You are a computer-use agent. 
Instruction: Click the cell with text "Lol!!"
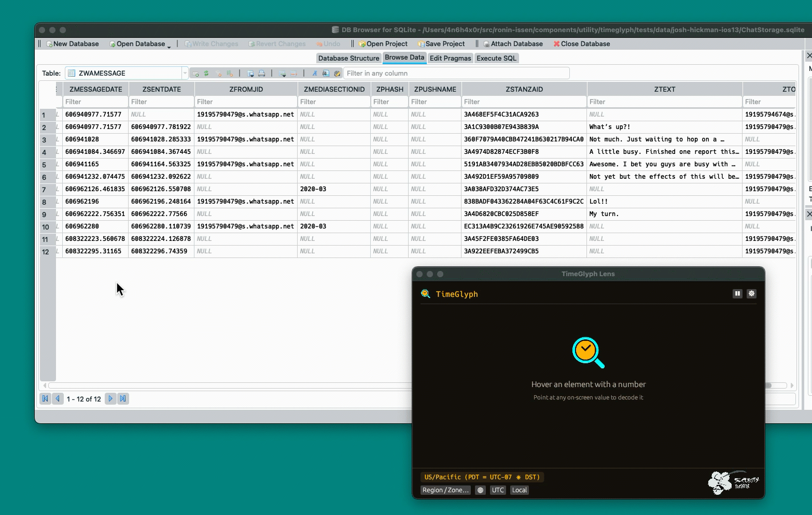(x=665, y=202)
